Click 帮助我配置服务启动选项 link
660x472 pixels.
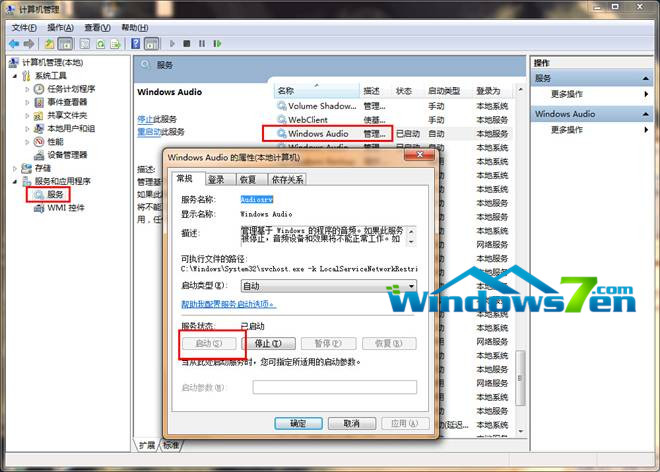227,304
